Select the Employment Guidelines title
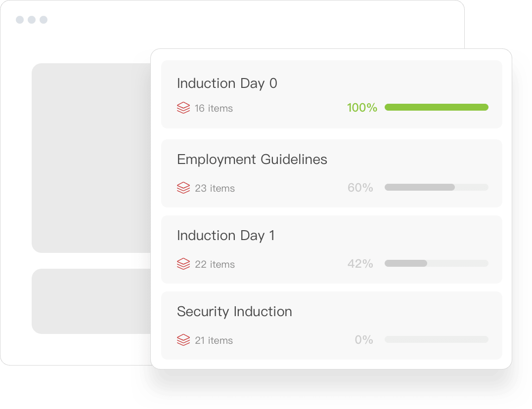This screenshot has width=532, height=409. pyautogui.click(x=252, y=159)
